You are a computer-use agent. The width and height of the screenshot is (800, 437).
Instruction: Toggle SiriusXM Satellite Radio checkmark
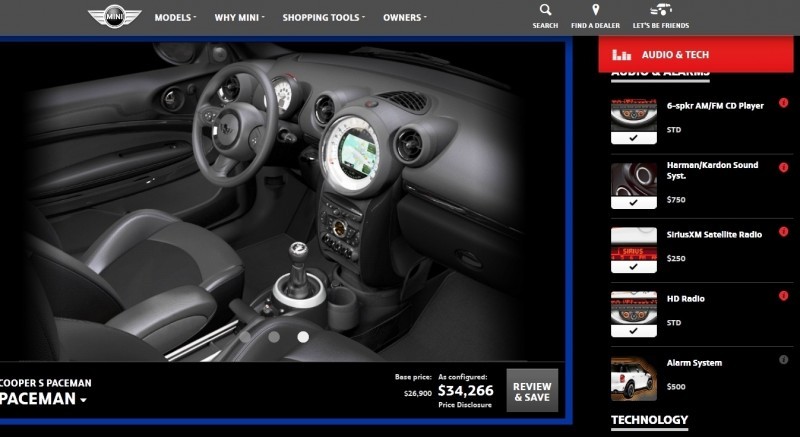634,267
